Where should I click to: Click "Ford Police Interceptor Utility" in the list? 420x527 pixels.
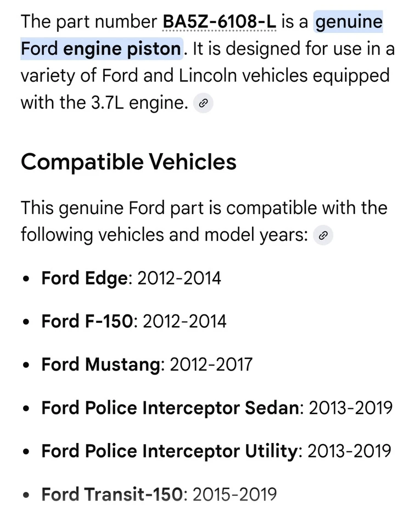170,451
